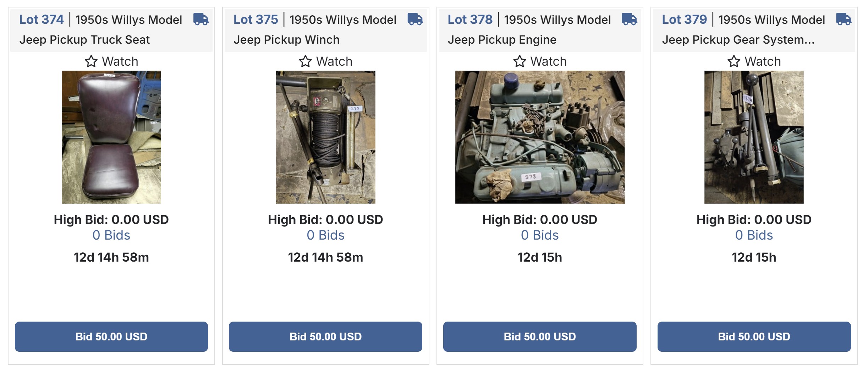This screenshot has height=372, width=868.
Task: Click the shipping truck icon on Lot 378
Action: click(629, 19)
